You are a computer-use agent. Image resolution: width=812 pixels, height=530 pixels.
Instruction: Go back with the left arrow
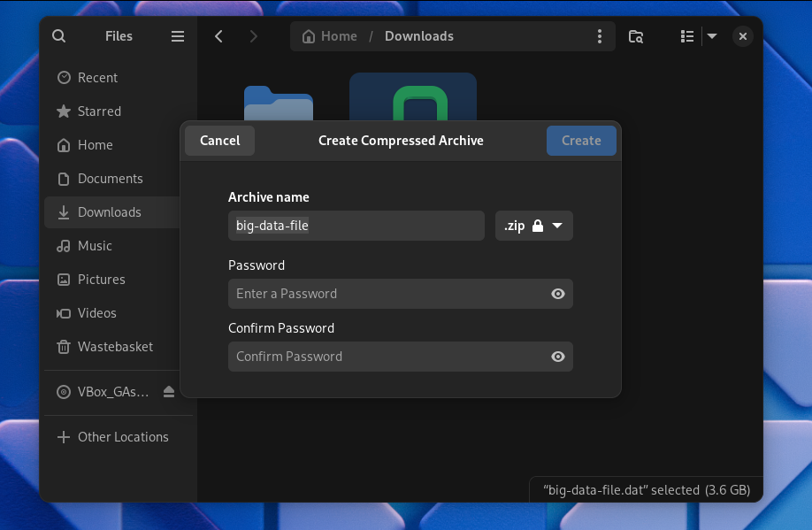218,36
